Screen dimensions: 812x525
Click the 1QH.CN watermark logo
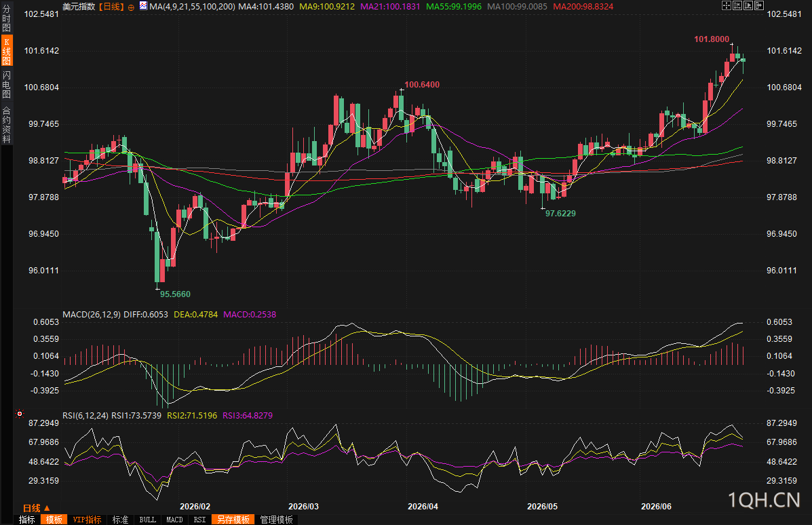(x=764, y=500)
